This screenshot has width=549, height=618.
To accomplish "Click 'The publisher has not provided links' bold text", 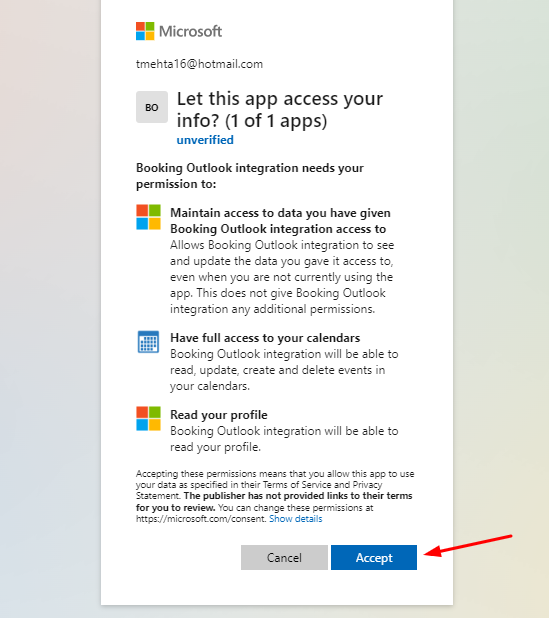I will (274, 501).
